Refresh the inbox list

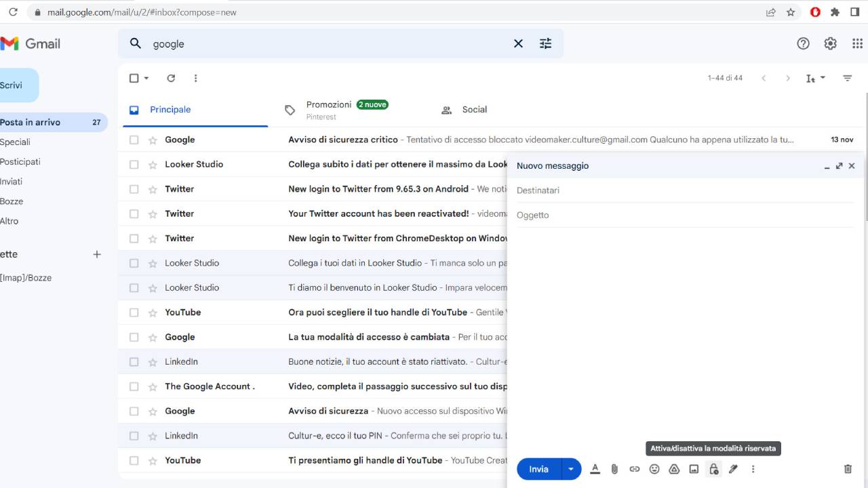(171, 78)
